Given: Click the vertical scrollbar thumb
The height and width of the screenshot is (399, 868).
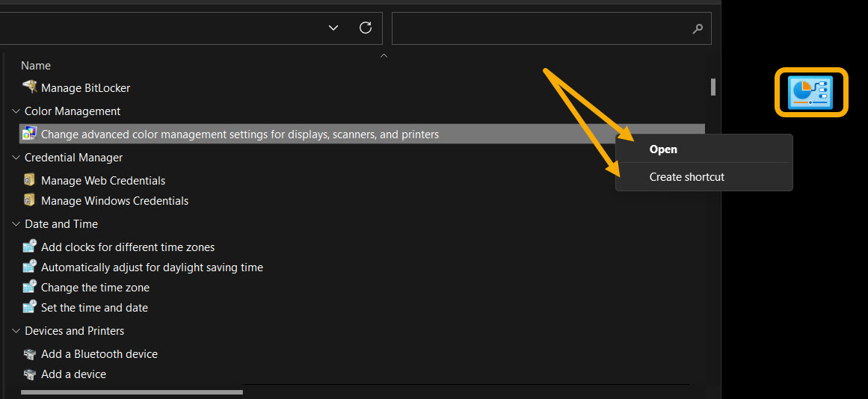Looking at the screenshot, I should pyautogui.click(x=713, y=87).
